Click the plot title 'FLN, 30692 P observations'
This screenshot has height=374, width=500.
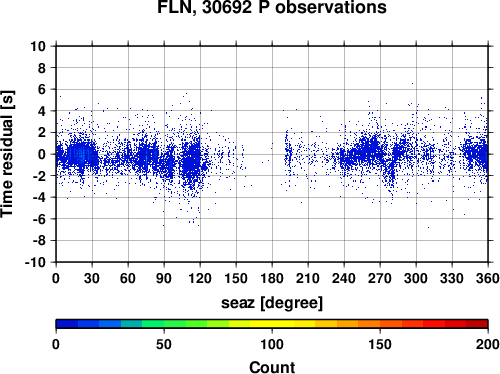pyautogui.click(x=272, y=7)
